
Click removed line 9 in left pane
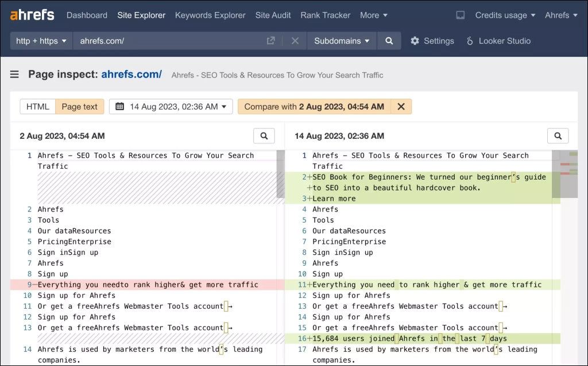tap(148, 285)
